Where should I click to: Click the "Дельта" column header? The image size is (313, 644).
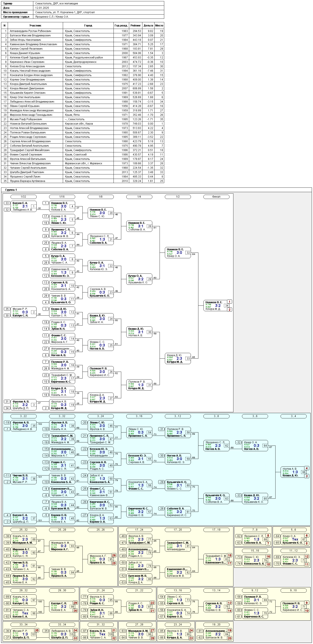pyautogui.click(x=148, y=26)
